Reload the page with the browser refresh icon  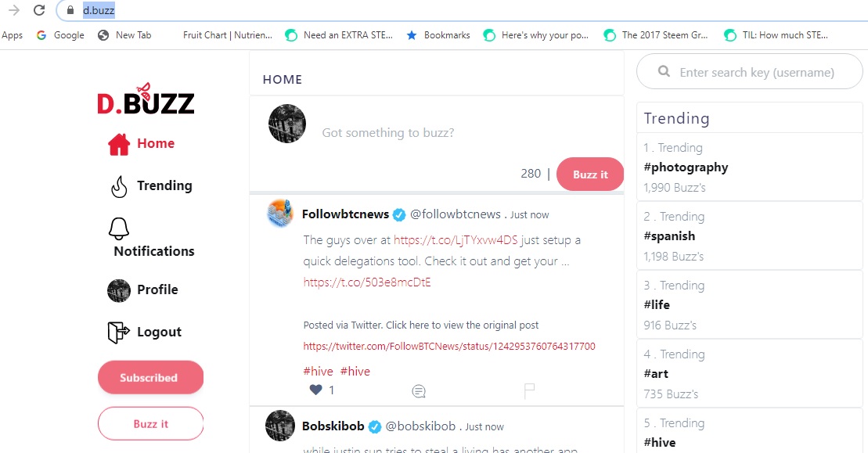[39, 10]
